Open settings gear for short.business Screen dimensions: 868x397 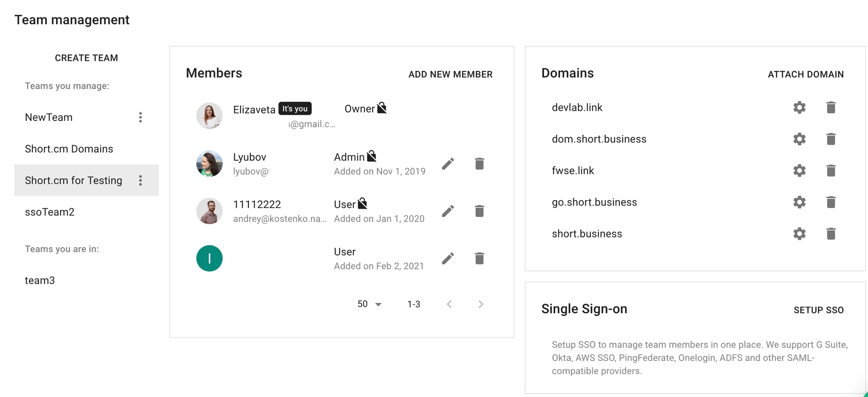point(799,234)
